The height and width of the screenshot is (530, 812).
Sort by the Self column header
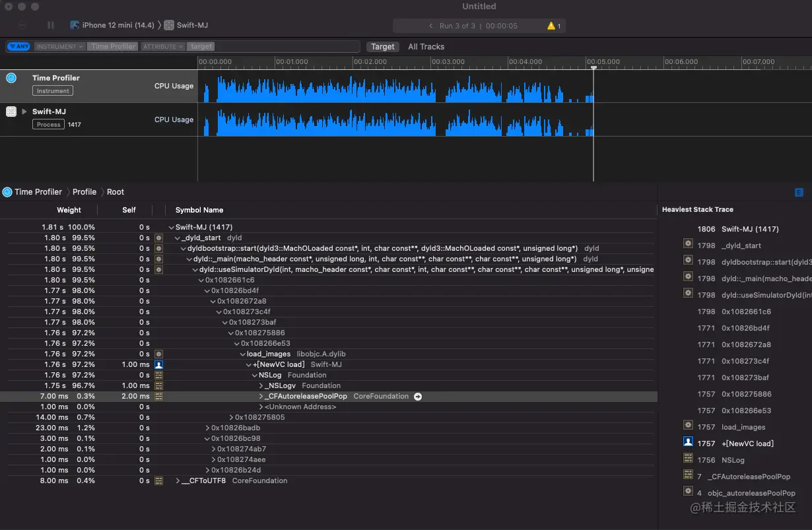tap(129, 210)
